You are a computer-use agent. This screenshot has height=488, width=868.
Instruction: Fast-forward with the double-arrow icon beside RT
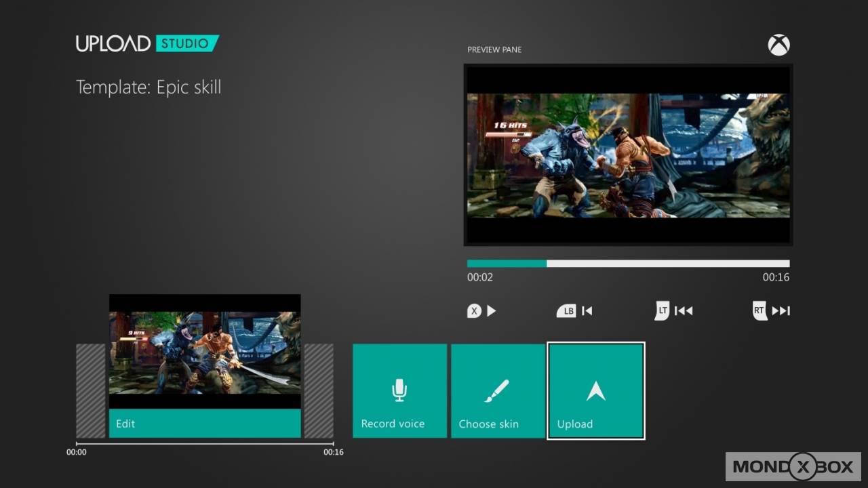[x=781, y=311]
